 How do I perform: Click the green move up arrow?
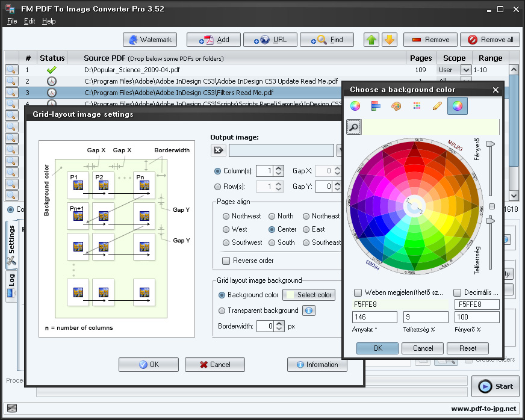click(371, 40)
